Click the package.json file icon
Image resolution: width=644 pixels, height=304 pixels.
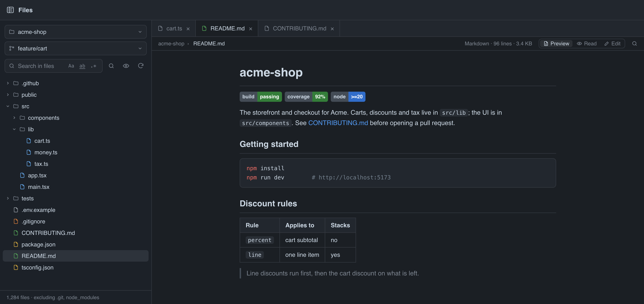(16, 244)
